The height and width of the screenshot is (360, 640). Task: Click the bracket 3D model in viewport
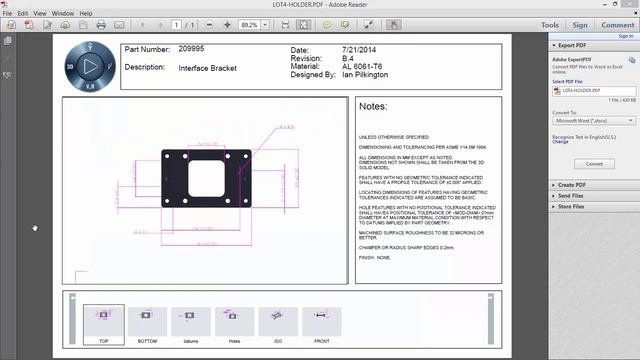206,178
